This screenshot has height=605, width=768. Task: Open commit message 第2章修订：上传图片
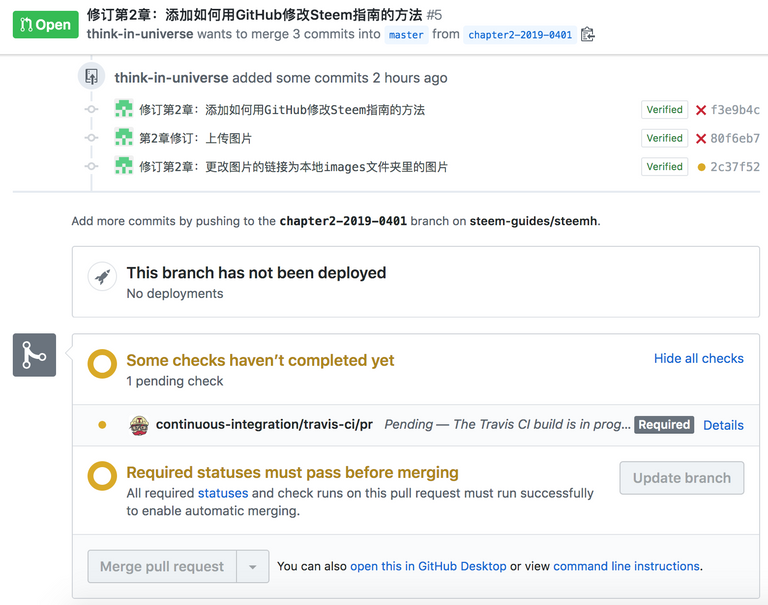tap(195, 139)
